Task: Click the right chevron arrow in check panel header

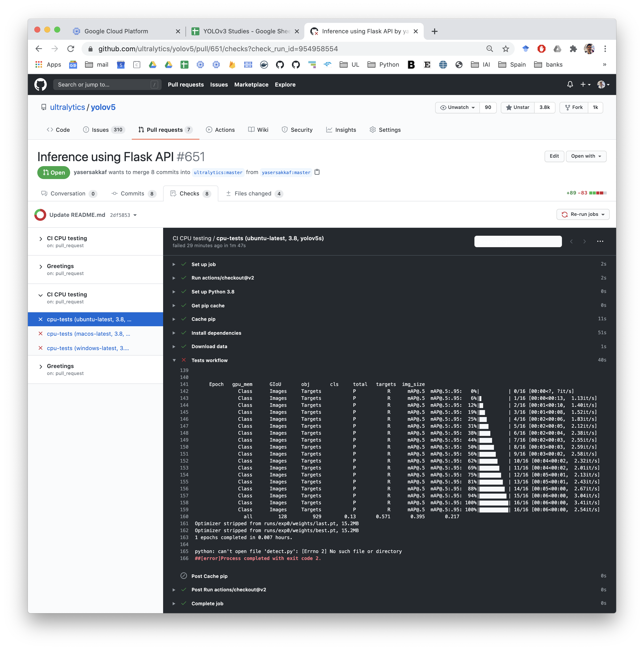Action: [x=584, y=241]
